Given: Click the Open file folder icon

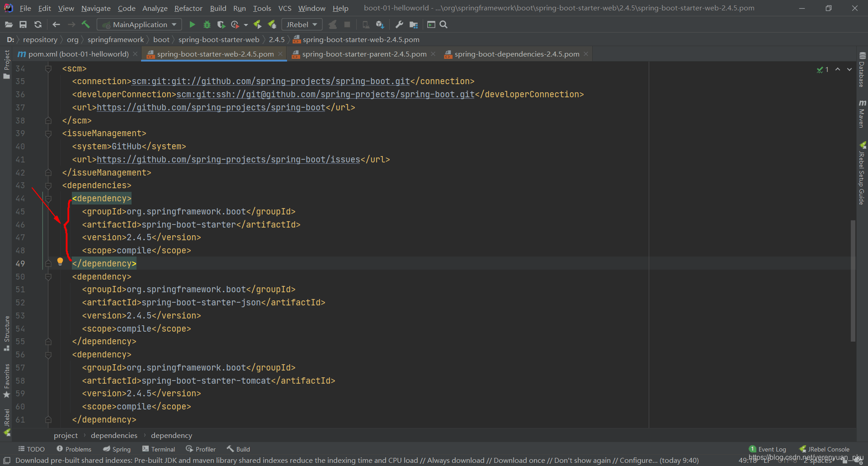Looking at the screenshot, I should [x=9, y=24].
